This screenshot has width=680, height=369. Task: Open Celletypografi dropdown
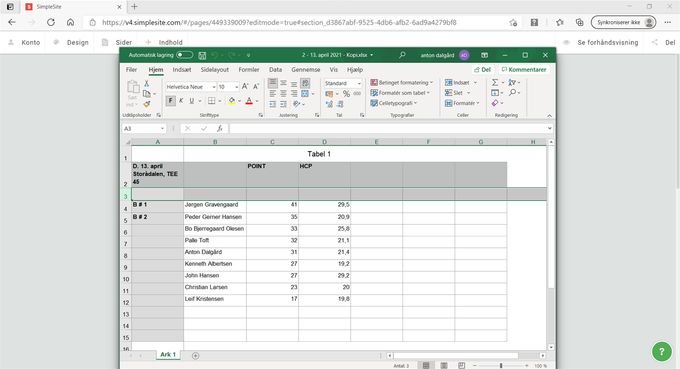[394, 103]
